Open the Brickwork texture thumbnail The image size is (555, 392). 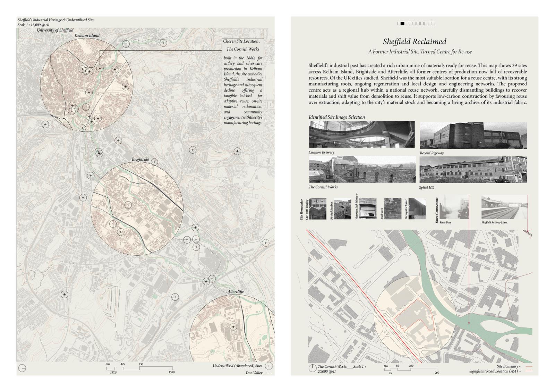(x=392, y=208)
